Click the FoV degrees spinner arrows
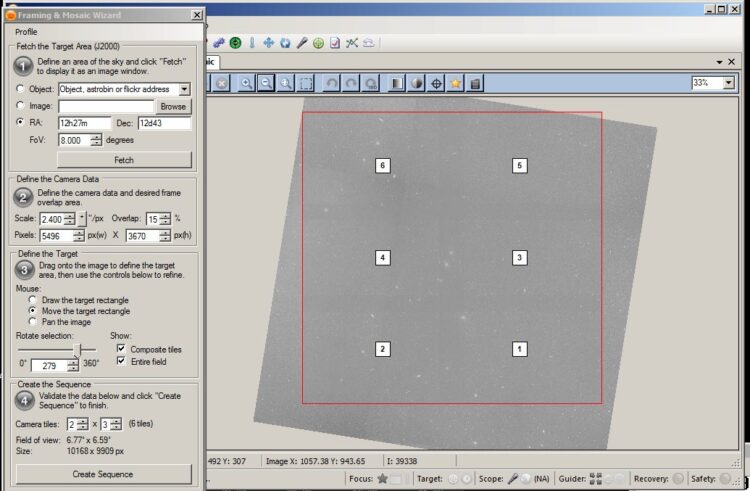The width and height of the screenshot is (750, 491). [96, 140]
